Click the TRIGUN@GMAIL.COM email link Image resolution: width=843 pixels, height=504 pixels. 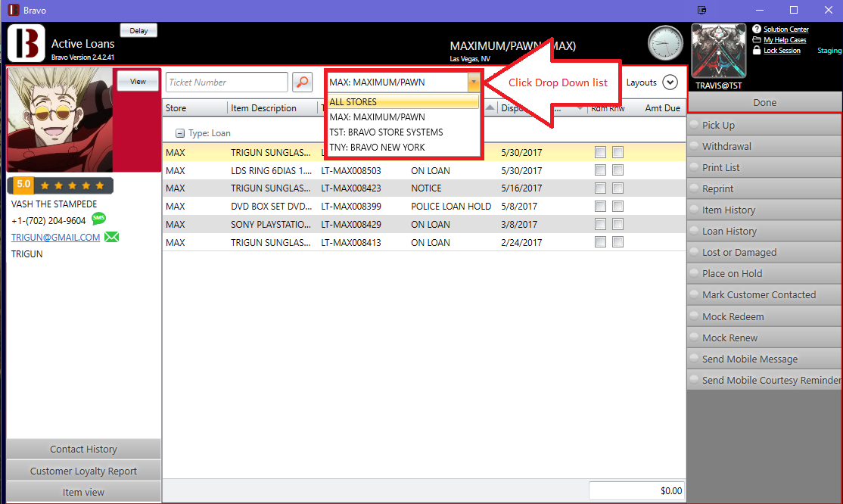[55, 237]
